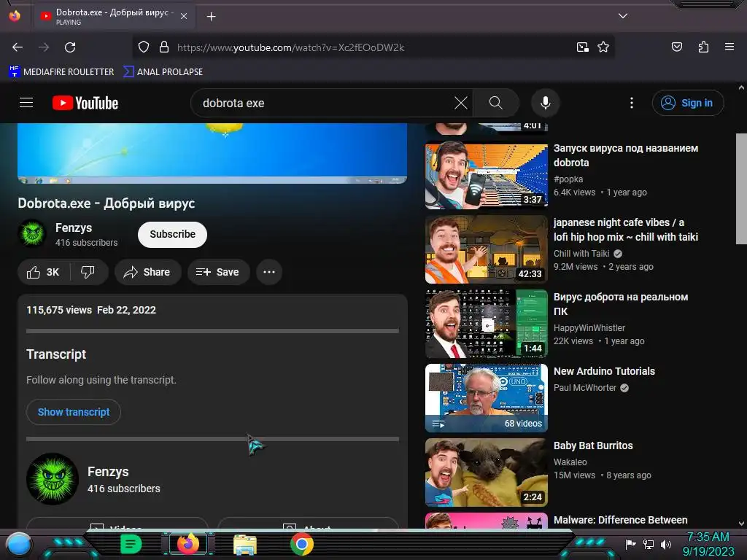Click the Sign in button
Viewport: 747px width, 560px height.
(687, 103)
